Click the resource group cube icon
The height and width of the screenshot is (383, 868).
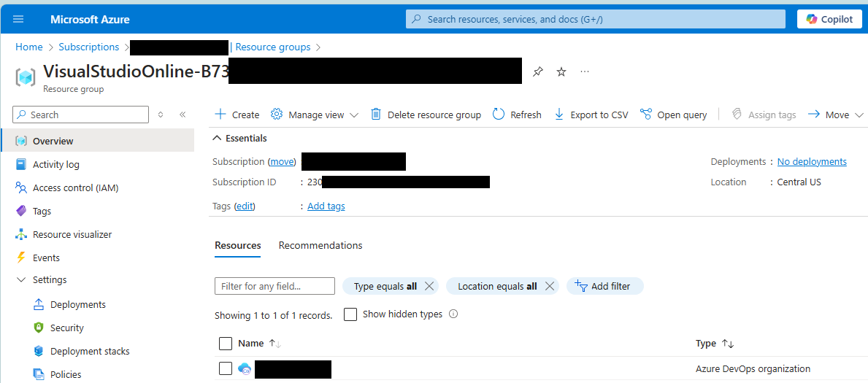[x=26, y=77]
